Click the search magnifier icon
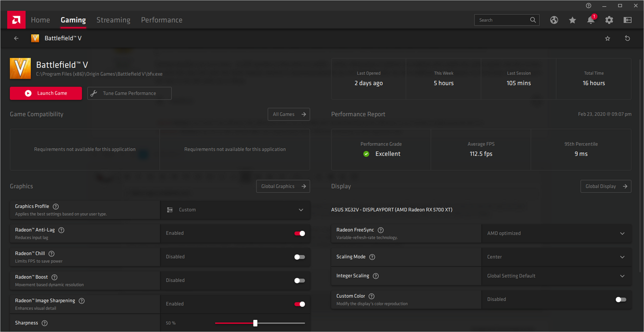The image size is (644, 332). click(x=533, y=20)
